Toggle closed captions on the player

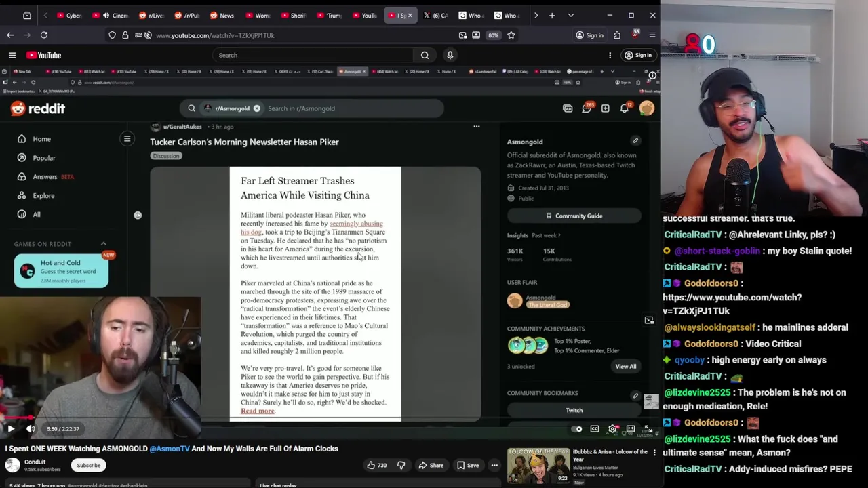tap(595, 428)
